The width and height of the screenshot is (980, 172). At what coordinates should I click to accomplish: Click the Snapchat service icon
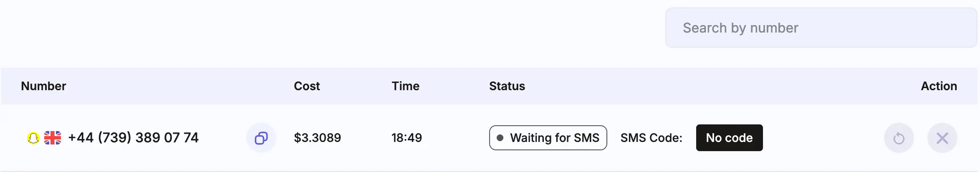click(33, 138)
